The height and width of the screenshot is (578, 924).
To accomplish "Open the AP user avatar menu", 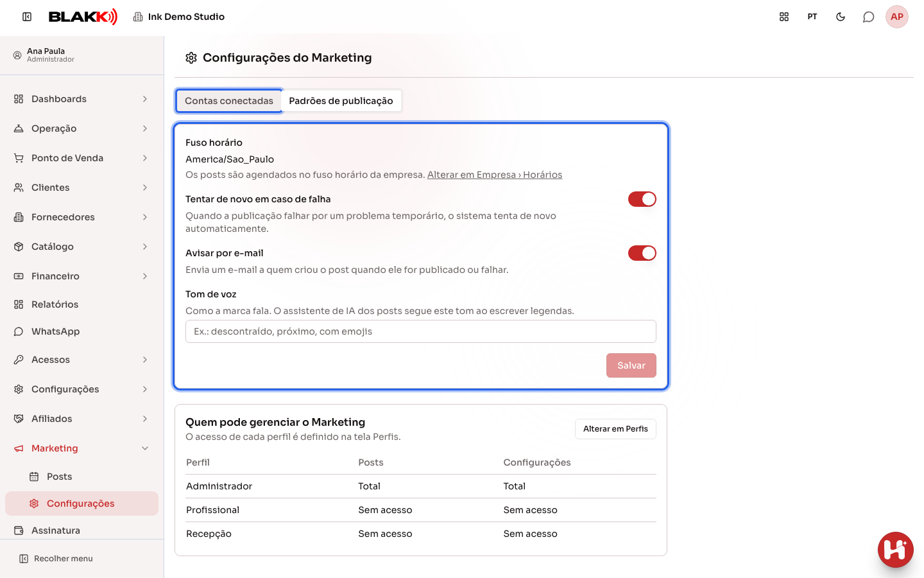I will 897,17.
